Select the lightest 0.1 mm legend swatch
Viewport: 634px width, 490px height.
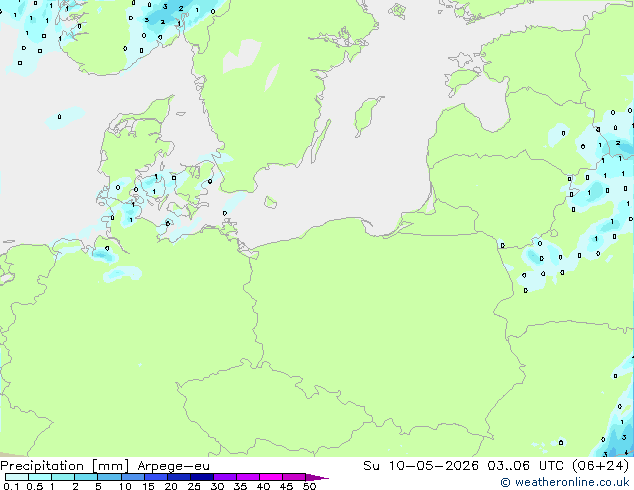(x=17, y=477)
